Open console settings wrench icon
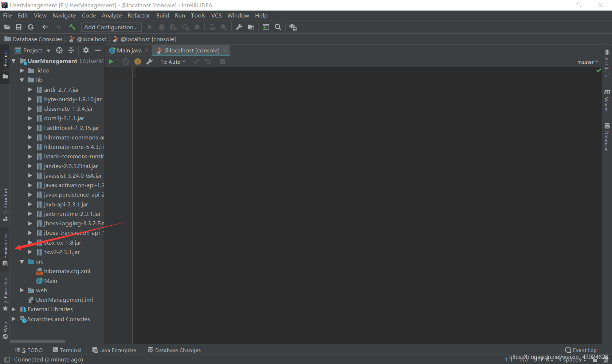The image size is (612, 364). (x=149, y=62)
